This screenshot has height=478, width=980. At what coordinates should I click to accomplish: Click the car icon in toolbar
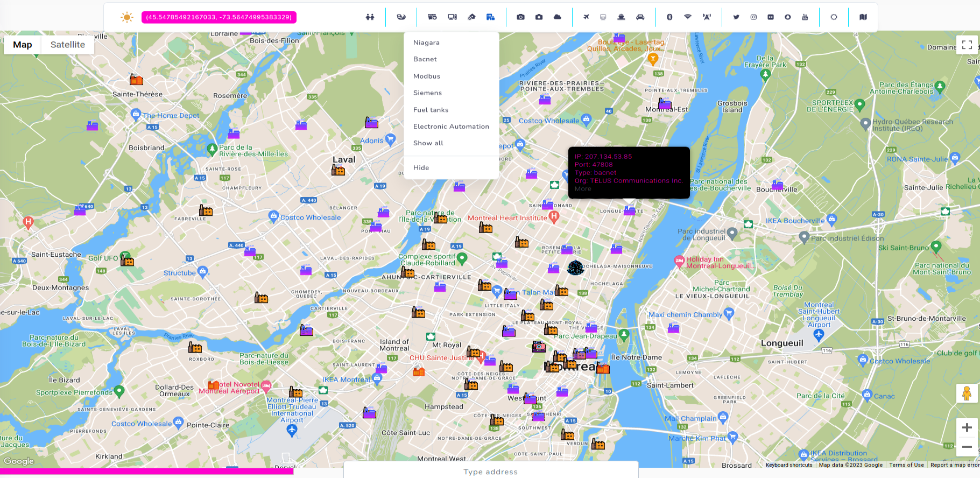click(x=640, y=17)
